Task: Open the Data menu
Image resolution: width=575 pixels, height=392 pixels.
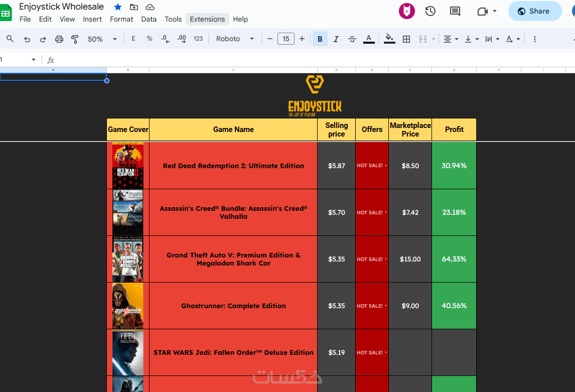Action: click(x=149, y=19)
